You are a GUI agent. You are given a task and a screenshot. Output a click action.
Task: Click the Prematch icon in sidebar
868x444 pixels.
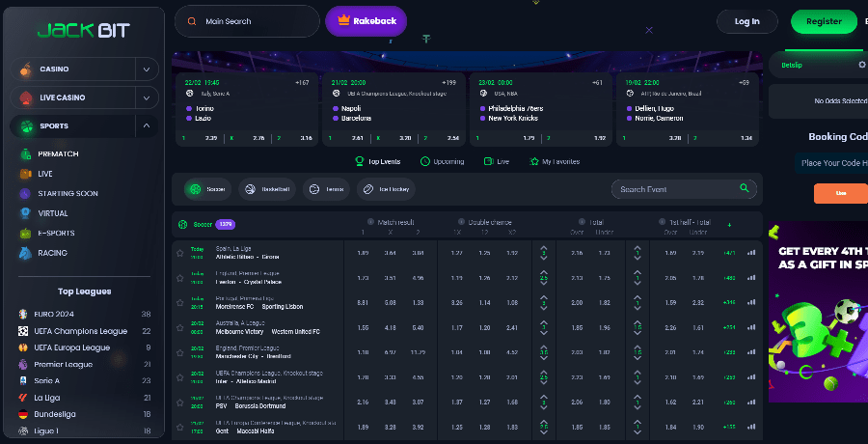25,154
